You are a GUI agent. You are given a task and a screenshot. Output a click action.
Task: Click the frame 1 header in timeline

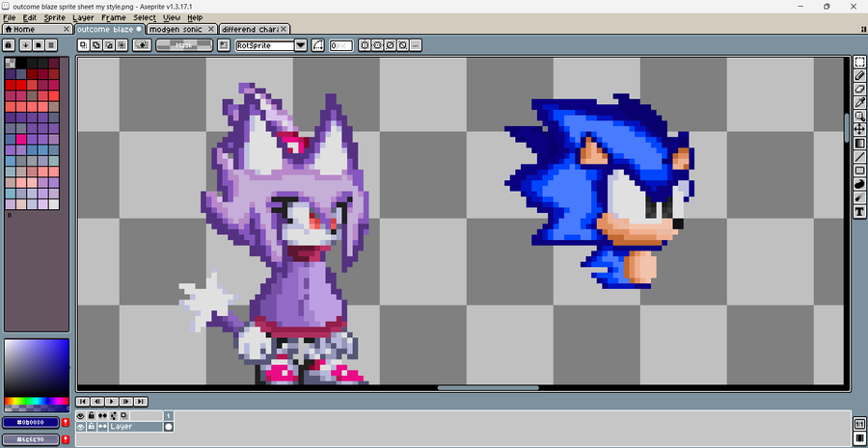pos(169,415)
